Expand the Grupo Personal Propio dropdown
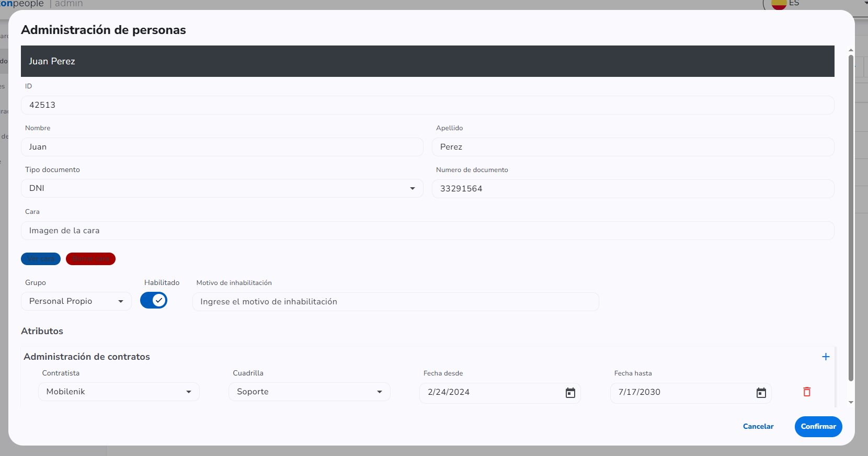Screen dimensions: 868x456 pyautogui.click(x=76, y=301)
